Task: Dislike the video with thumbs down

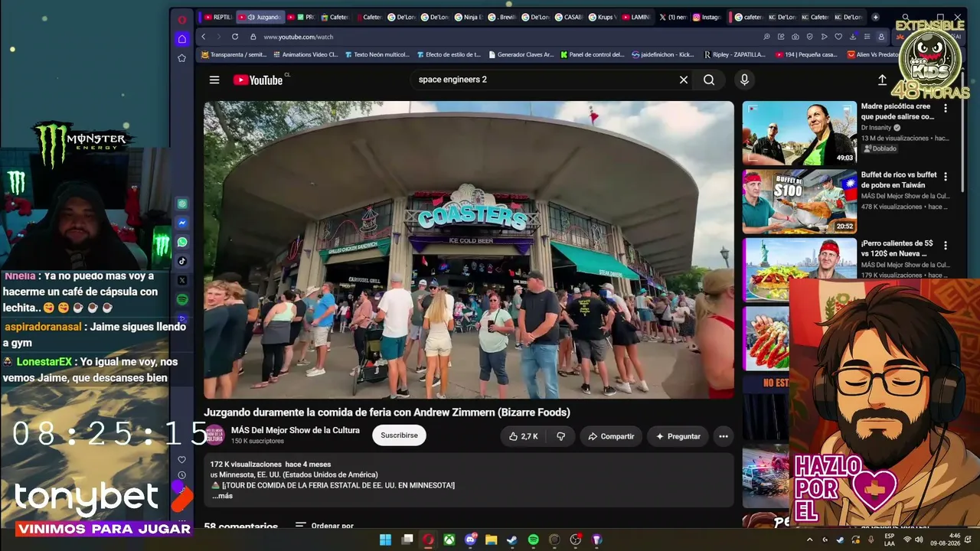Action: 560,436
